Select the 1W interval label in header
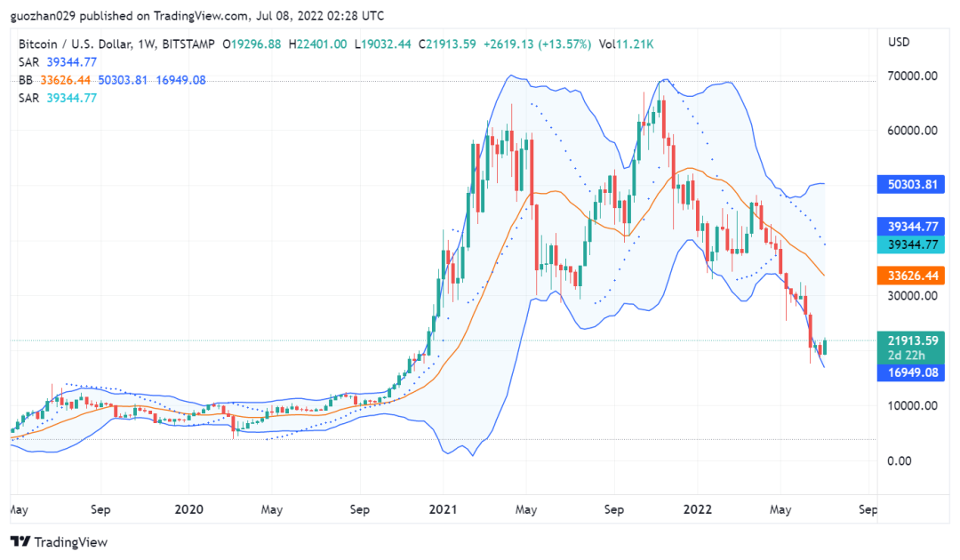This screenshot has width=960, height=560. [x=147, y=44]
